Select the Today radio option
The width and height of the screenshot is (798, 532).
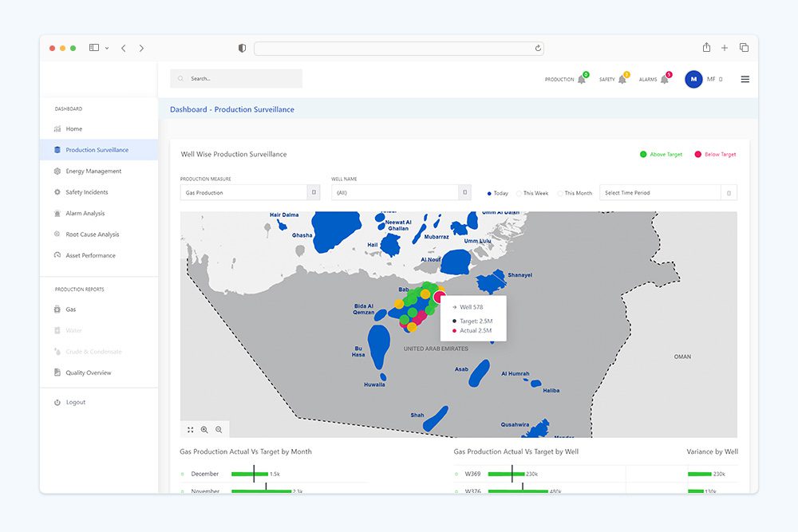(489, 193)
